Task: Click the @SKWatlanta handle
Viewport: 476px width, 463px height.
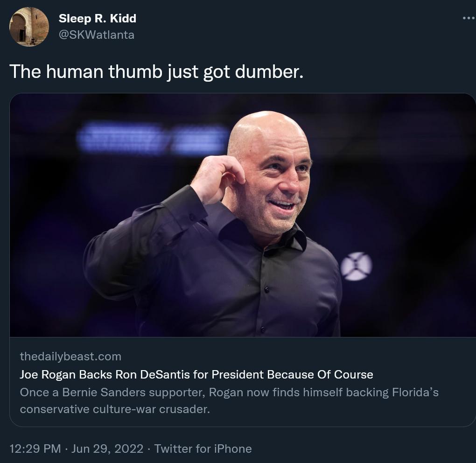Action: [x=96, y=34]
